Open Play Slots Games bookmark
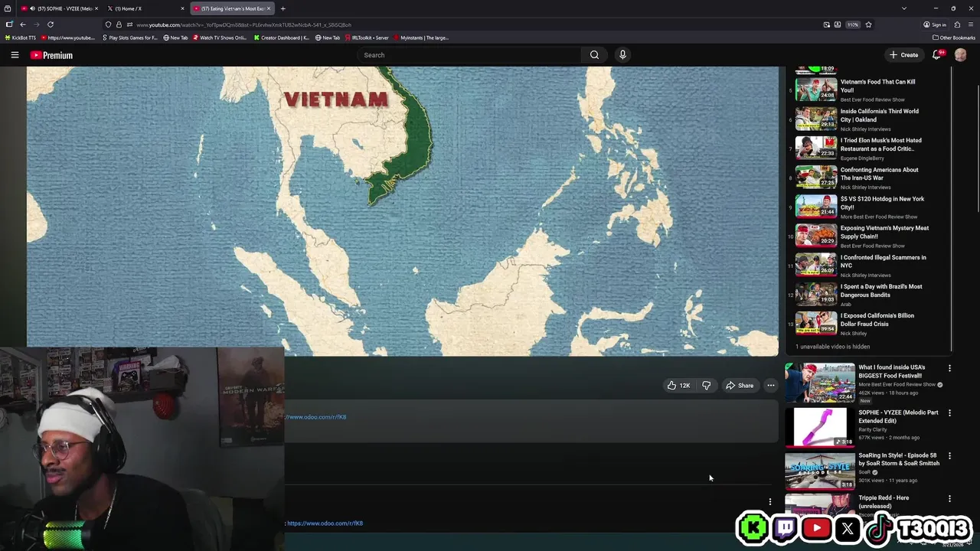 tap(130, 37)
